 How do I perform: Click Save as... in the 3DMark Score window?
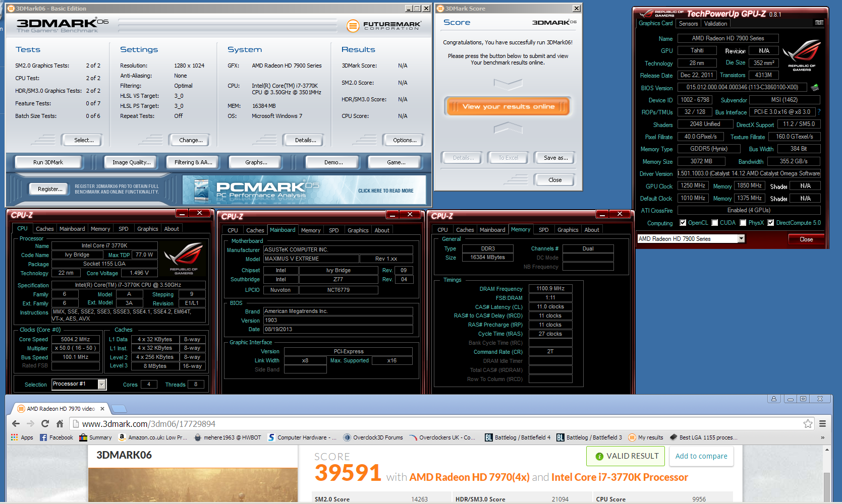pos(555,158)
